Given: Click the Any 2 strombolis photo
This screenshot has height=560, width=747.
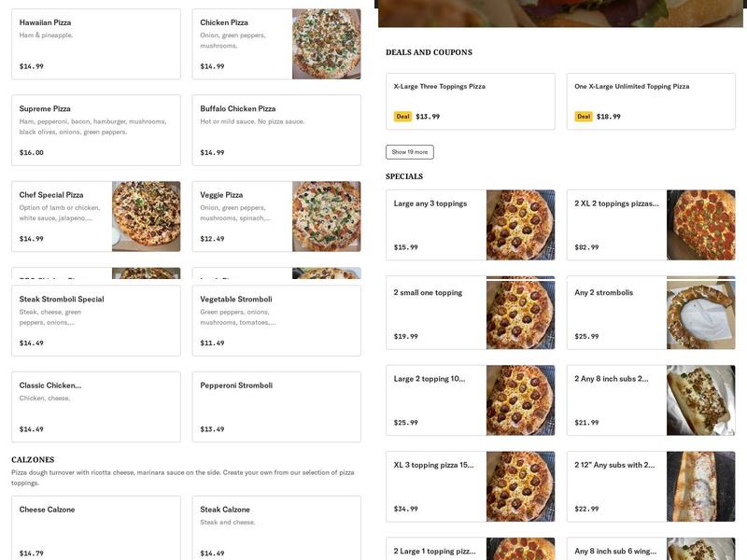Looking at the screenshot, I should 700,314.
